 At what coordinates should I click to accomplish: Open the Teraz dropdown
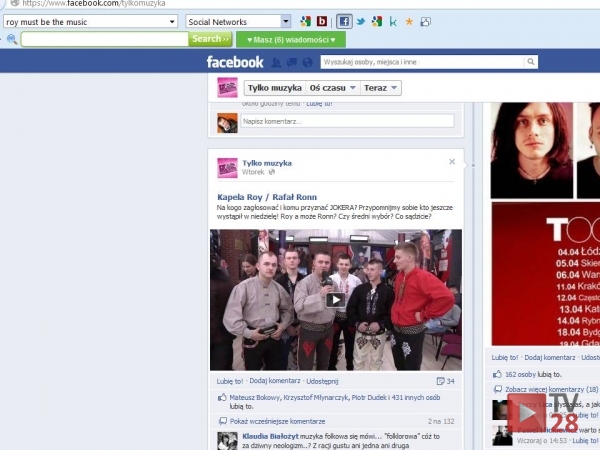pos(381,88)
